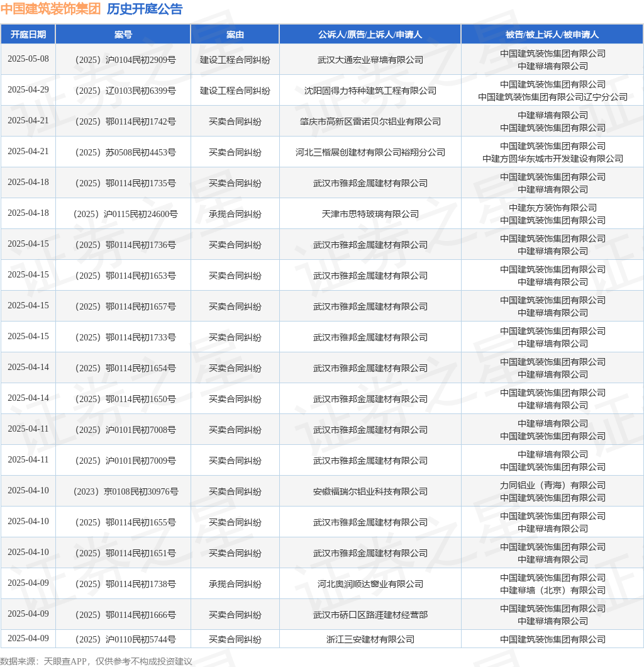The height and width of the screenshot is (667, 644).
Task: Click the date 2025-05-08
Action: pyautogui.click(x=28, y=59)
